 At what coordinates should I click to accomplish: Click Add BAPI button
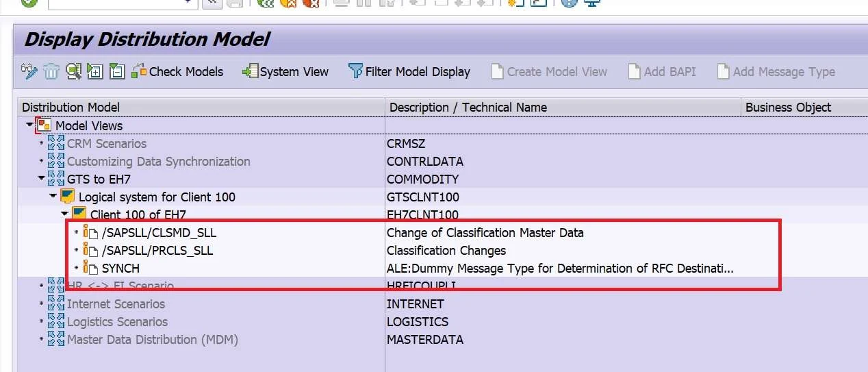[x=661, y=71]
